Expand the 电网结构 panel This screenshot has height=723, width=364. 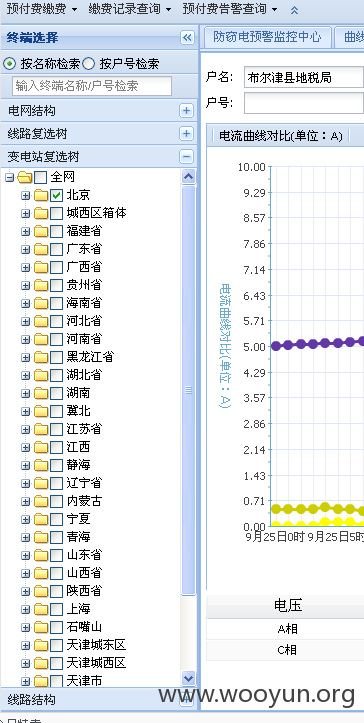click(186, 111)
